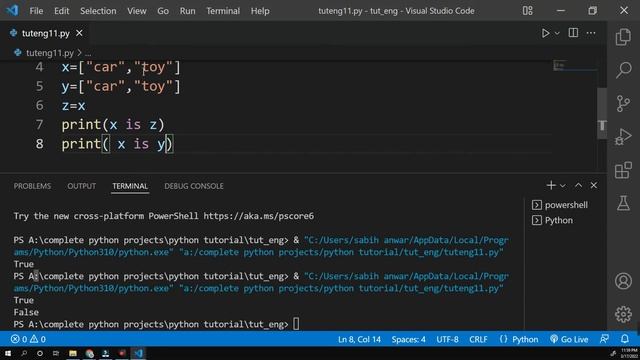Image resolution: width=640 pixels, height=360 pixels.
Task: Open the Manage gear settings
Action: 623,314
